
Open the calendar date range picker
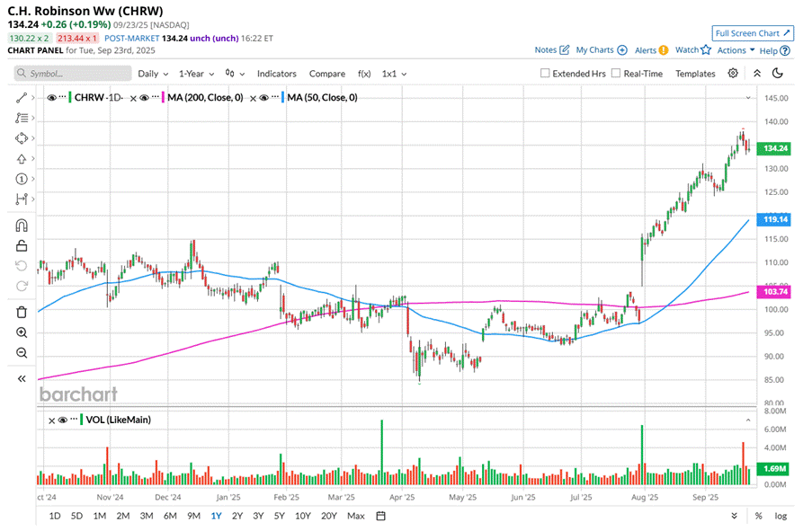pyautogui.click(x=380, y=516)
